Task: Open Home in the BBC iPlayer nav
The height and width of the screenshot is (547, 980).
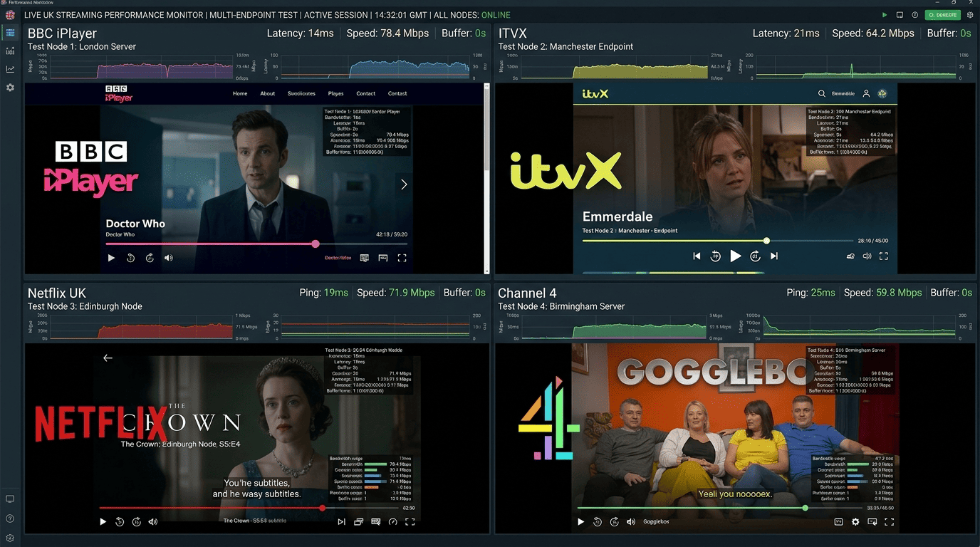Action: [x=240, y=93]
